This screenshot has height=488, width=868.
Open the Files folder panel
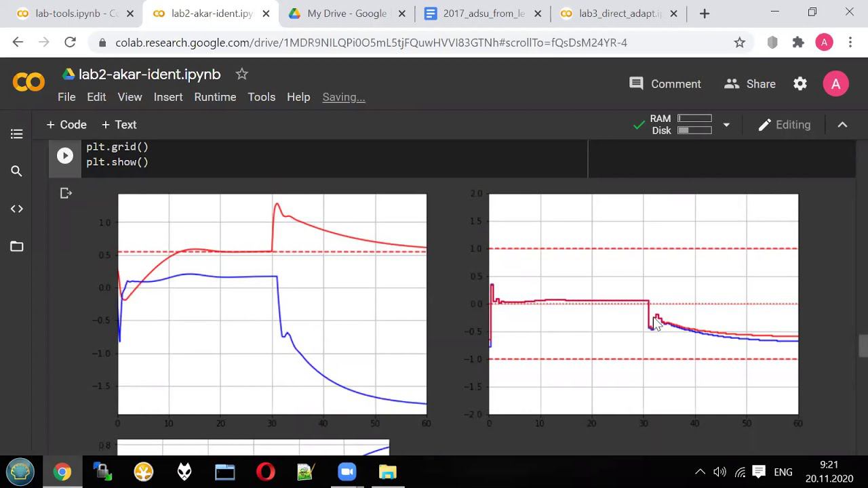(17, 246)
